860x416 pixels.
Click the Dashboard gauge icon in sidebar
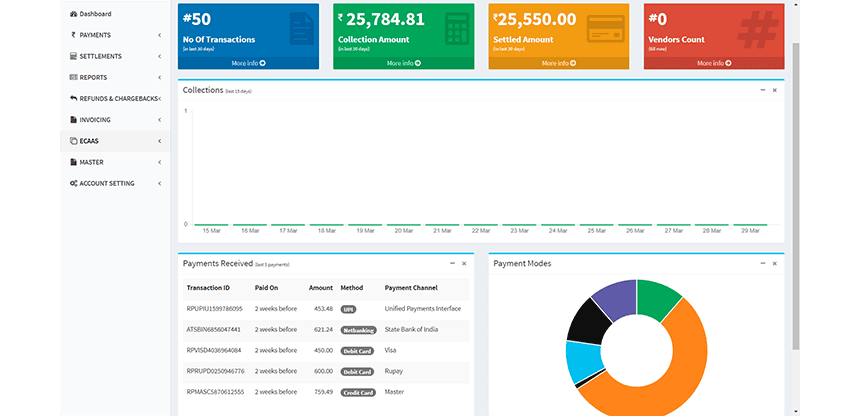(x=73, y=14)
